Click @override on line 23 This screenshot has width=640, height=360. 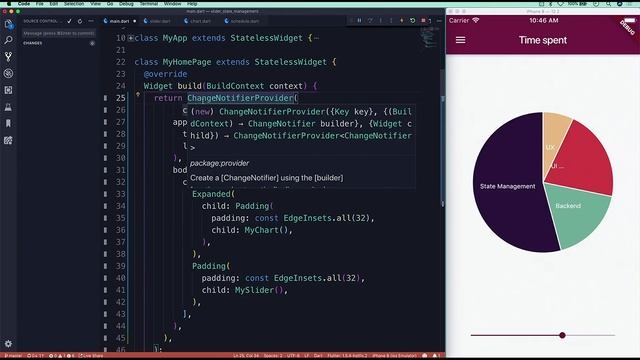[x=165, y=74]
